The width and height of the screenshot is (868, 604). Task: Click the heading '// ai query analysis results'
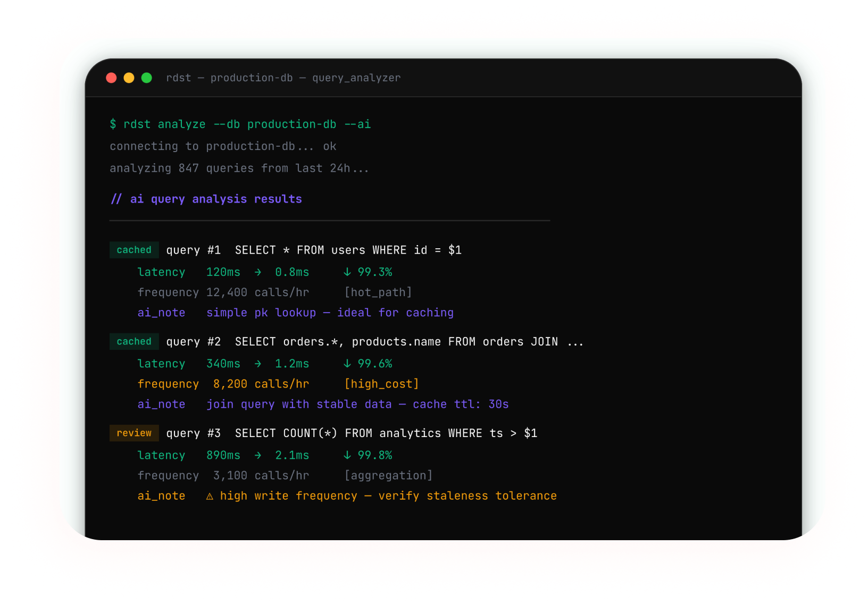tap(206, 199)
